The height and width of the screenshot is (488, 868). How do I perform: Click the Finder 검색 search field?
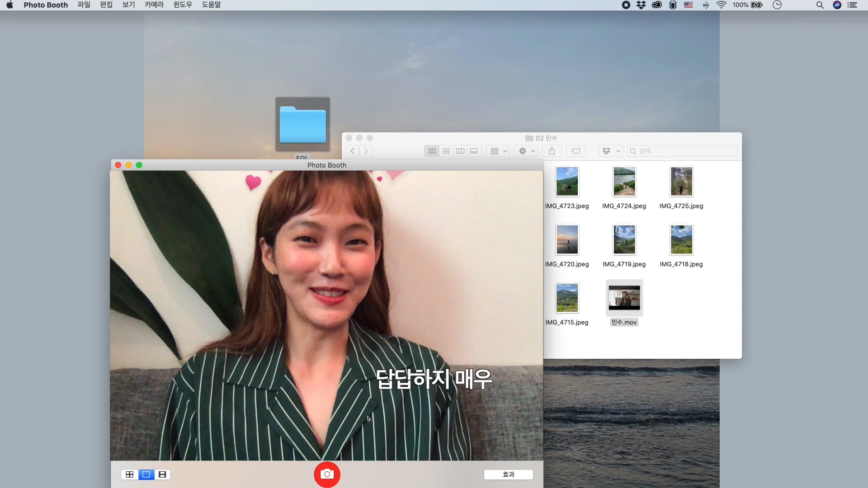click(x=683, y=151)
